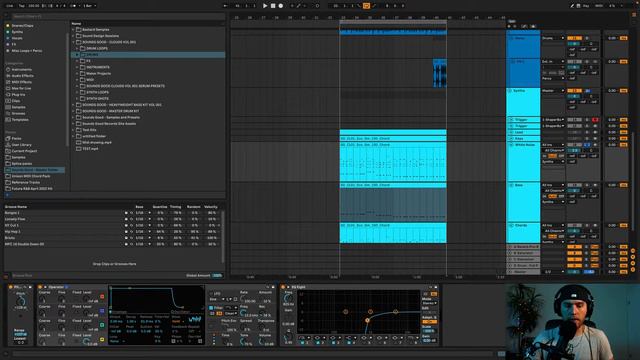
Task: Toggle the Operator Filter on/off switch
Action: pyautogui.click(x=211, y=308)
